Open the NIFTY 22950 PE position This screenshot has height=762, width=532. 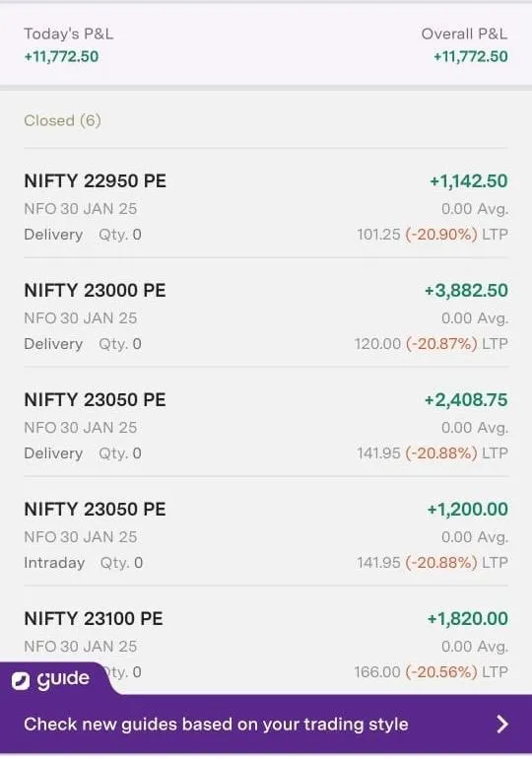coord(266,207)
